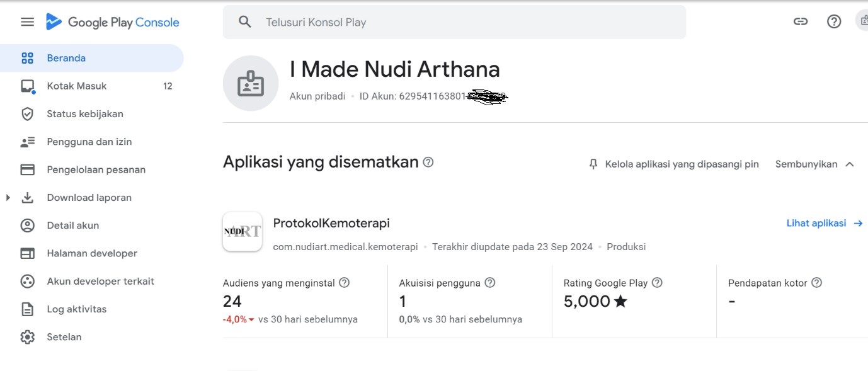Click help icon beside Aplikasi yang disematkan
868x371 pixels.
(428, 163)
